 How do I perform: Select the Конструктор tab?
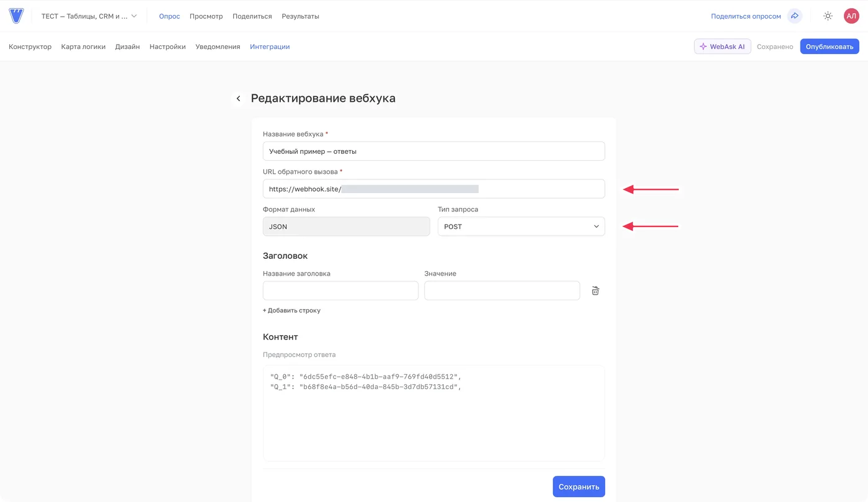tap(30, 47)
